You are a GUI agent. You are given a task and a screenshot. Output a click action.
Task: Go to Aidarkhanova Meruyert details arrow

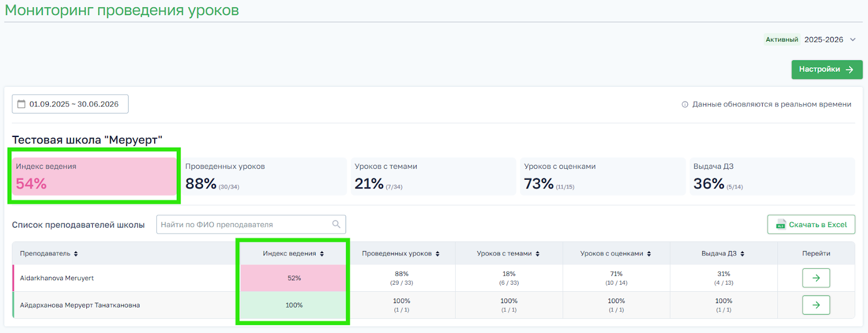click(x=816, y=278)
